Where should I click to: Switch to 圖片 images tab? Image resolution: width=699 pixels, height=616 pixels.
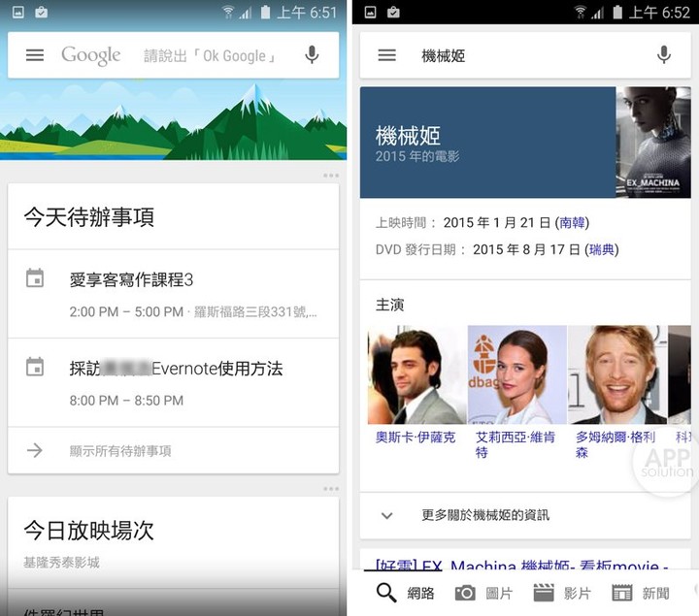pyautogui.click(x=483, y=593)
